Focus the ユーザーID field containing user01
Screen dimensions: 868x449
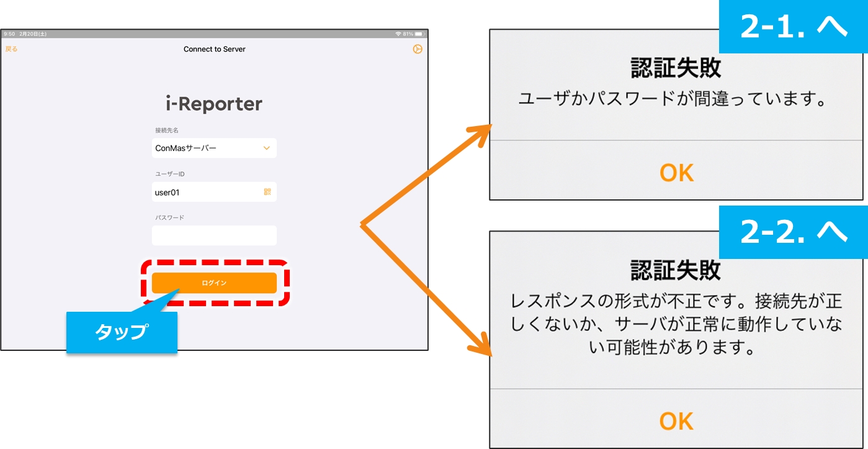coord(214,192)
